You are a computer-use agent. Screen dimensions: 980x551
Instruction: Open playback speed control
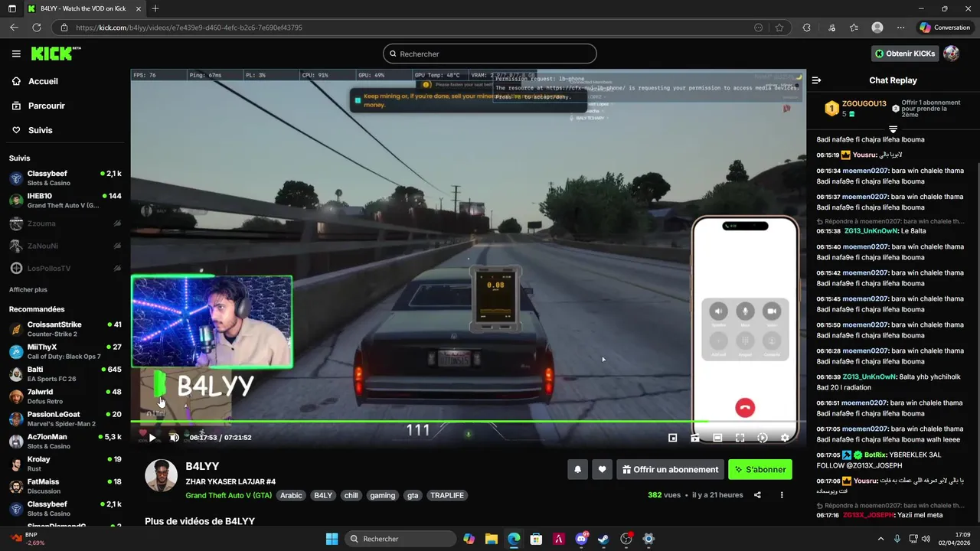click(x=762, y=438)
